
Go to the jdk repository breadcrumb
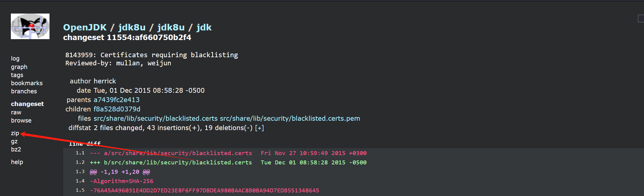pyautogui.click(x=204, y=27)
